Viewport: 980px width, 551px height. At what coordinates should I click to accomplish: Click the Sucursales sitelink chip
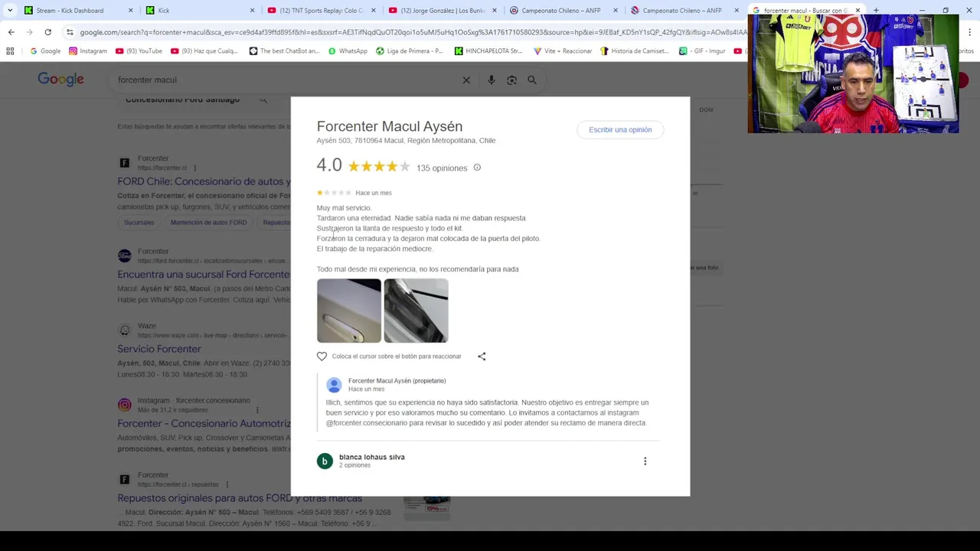click(x=139, y=223)
